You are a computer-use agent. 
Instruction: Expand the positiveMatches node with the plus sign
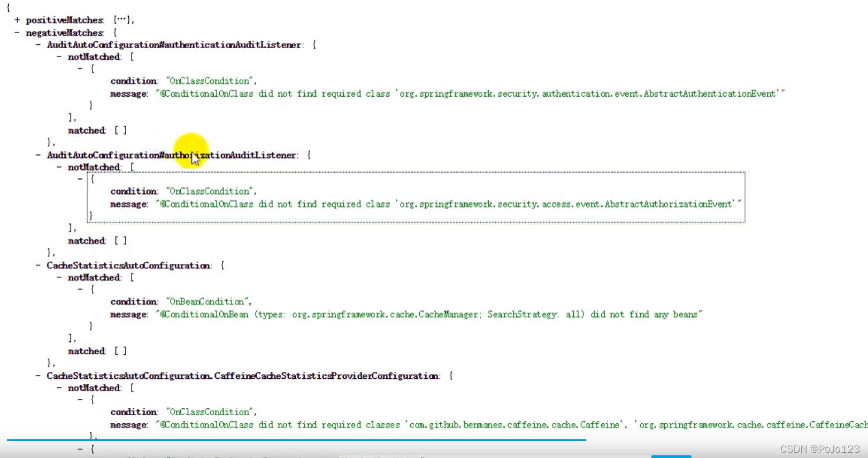pyautogui.click(x=17, y=20)
